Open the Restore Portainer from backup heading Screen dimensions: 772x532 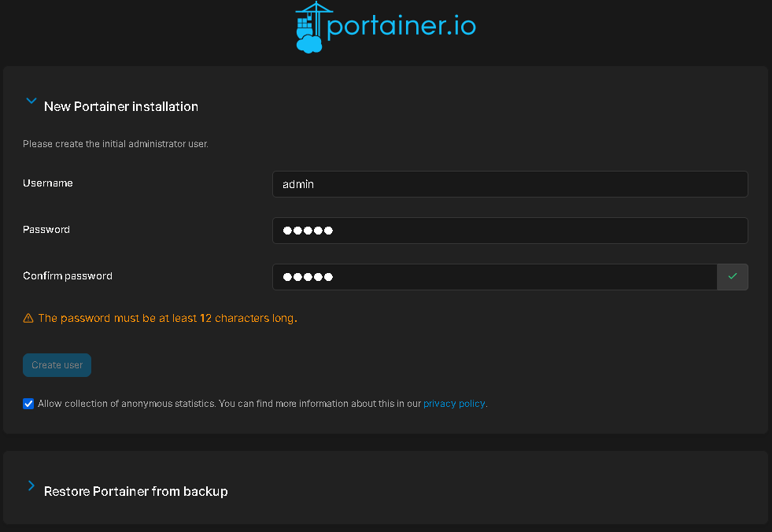[x=135, y=491]
